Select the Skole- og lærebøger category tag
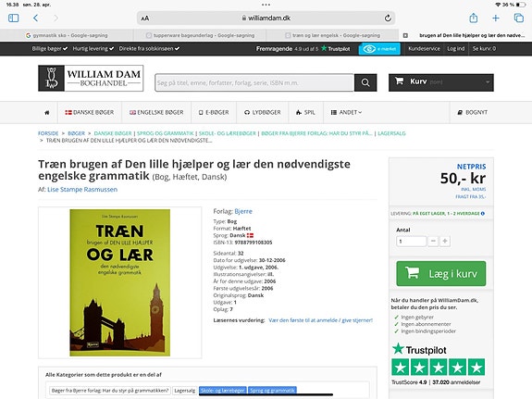This screenshot has height=399, width=532. point(223,391)
